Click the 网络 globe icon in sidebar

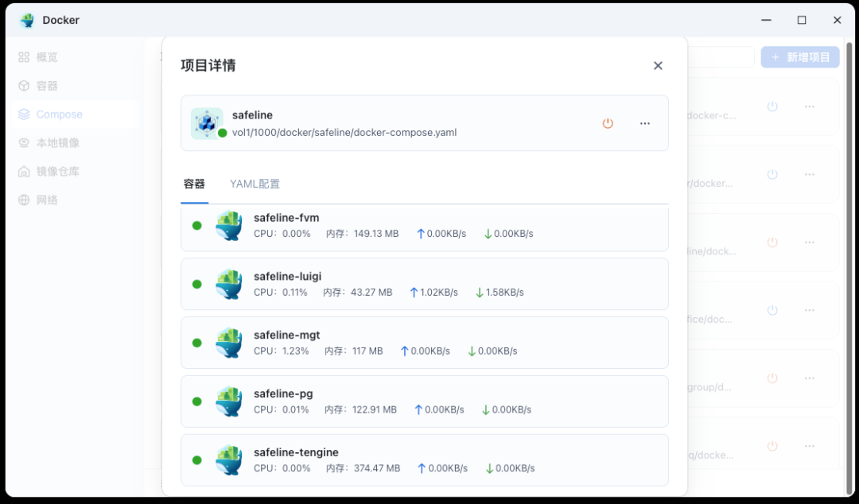[24, 200]
